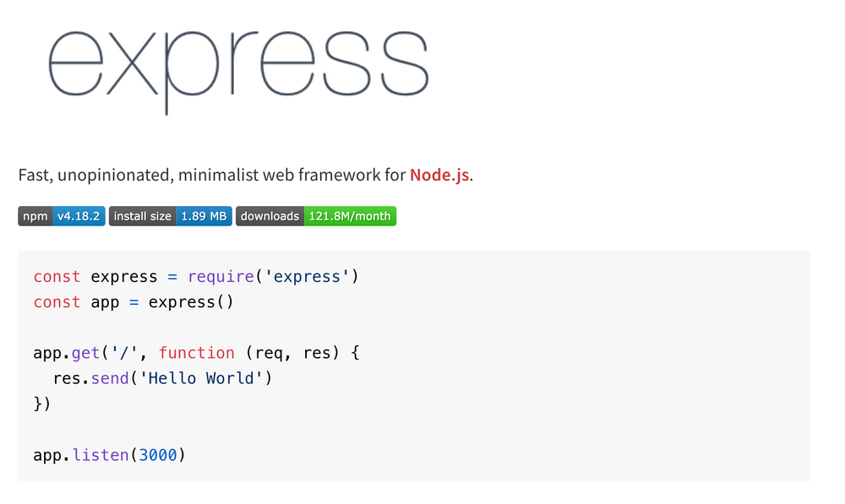The image size is (845, 504).
Task: Click the downloads per month badge
Action: tap(316, 216)
